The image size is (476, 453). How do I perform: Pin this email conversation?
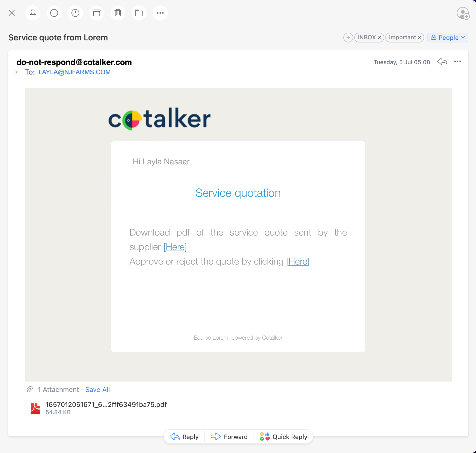point(33,13)
